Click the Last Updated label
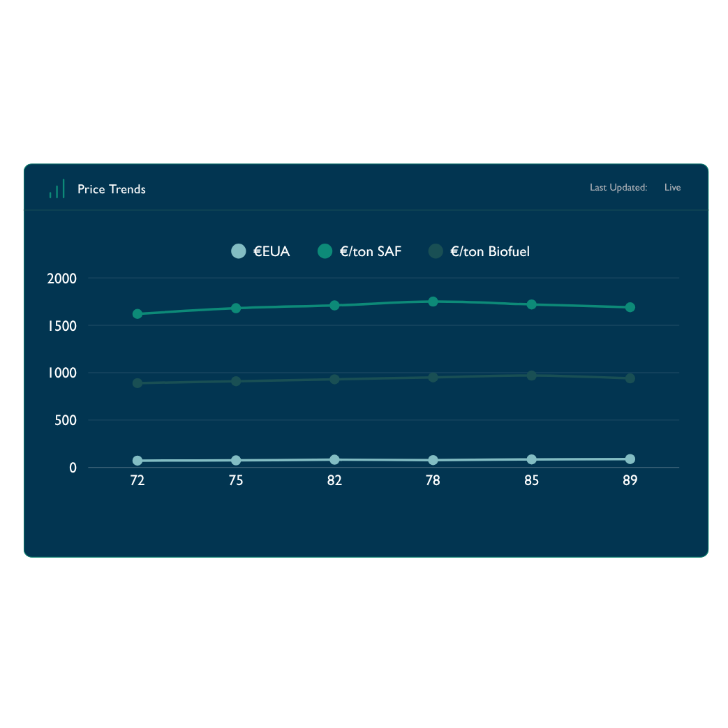728x728 pixels. point(618,188)
